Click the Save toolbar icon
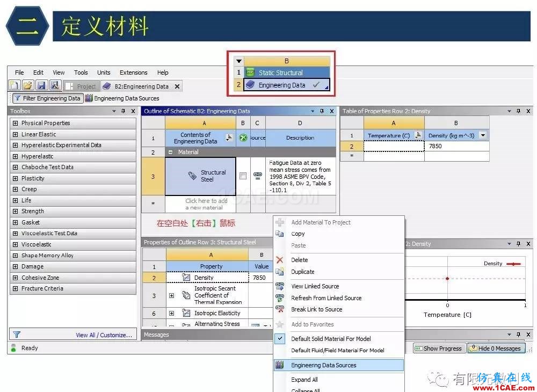Screen dimensions: 537x392 point(41,85)
